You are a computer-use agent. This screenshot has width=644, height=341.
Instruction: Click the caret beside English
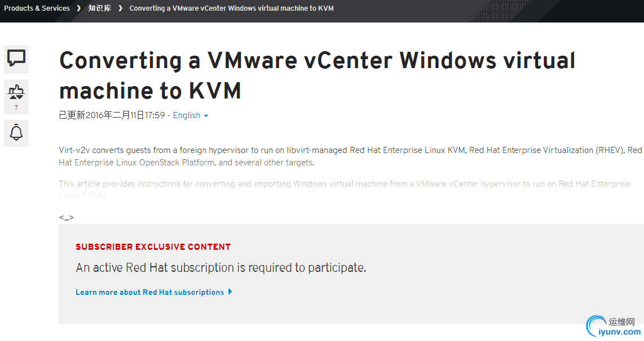tap(206, 116)
